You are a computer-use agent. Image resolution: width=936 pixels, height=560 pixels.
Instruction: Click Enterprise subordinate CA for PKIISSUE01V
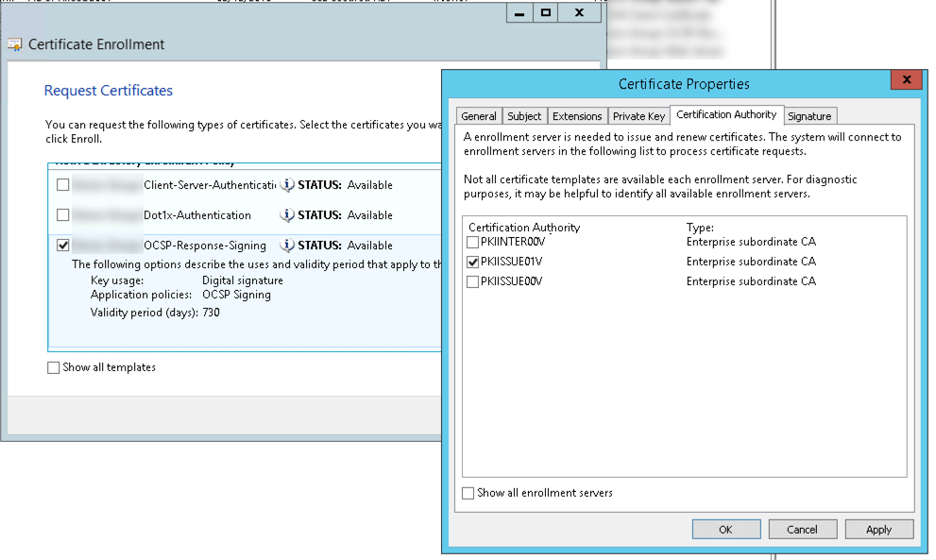[x=751, y=262]
